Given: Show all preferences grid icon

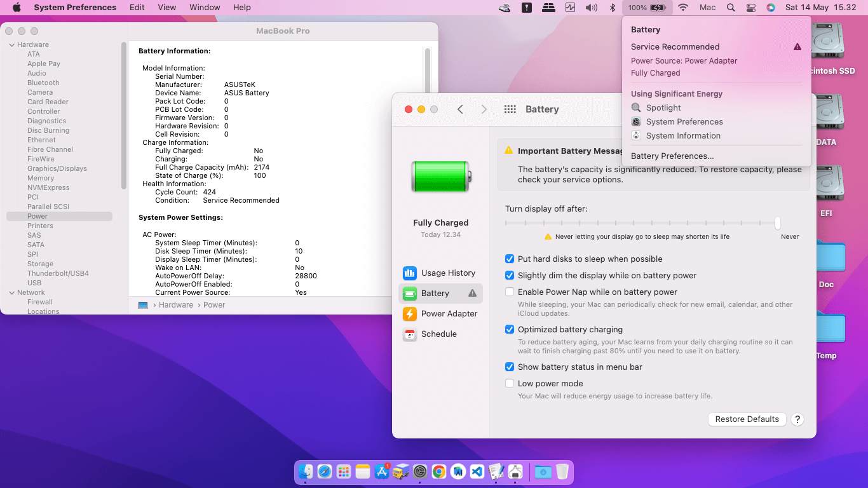Looking at the screenshot, I should pyautogui.click(x=510, y=109).
